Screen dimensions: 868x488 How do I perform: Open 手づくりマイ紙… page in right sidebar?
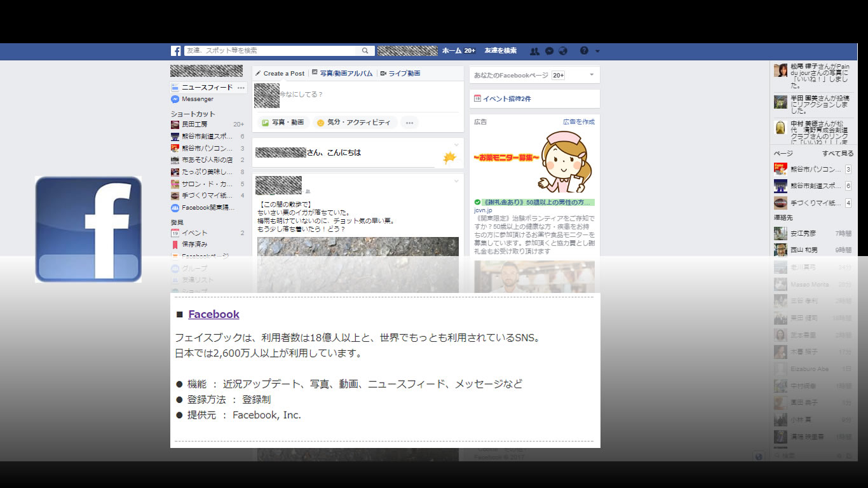pos(813,203)
